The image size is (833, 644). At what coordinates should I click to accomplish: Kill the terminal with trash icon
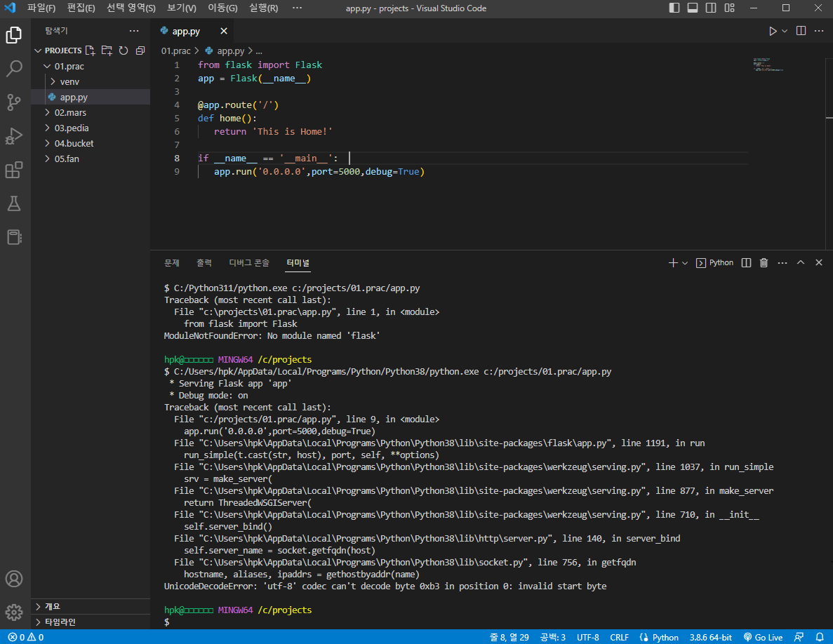point(764,263)
